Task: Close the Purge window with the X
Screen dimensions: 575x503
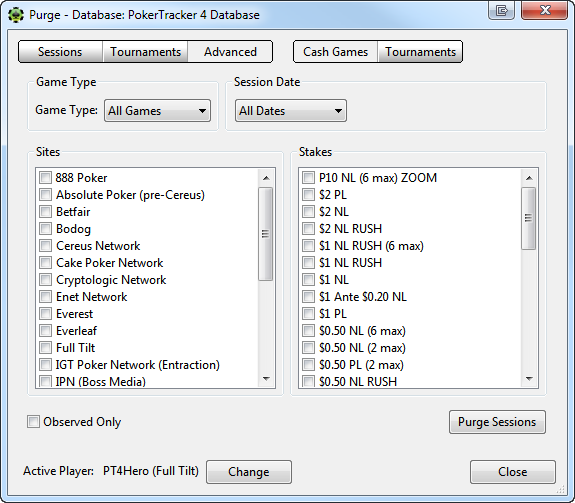Action: click(x=544, y=10)
